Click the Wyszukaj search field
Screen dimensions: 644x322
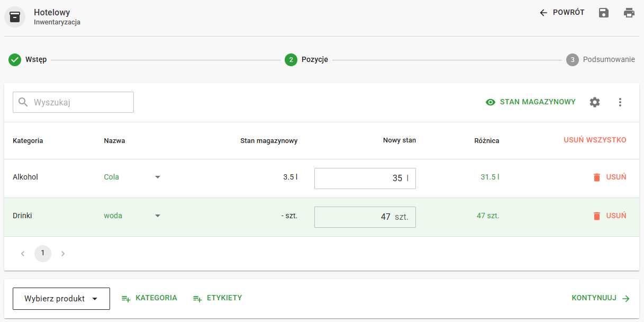pos(79,102)
